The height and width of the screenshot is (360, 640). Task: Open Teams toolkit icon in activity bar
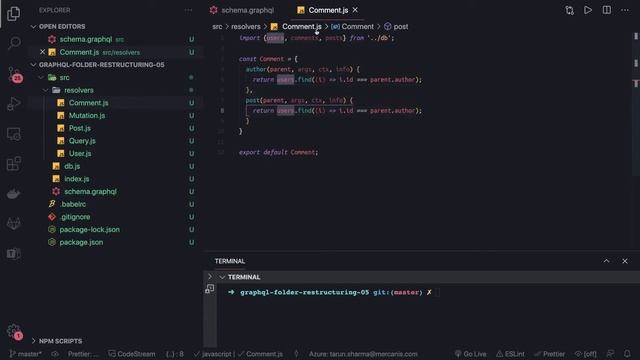coord(13,253)
